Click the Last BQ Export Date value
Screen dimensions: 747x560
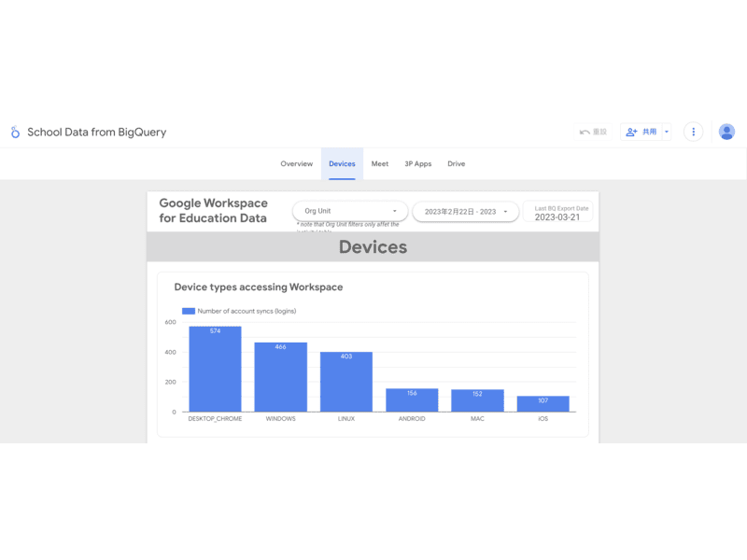click(557, 217)
